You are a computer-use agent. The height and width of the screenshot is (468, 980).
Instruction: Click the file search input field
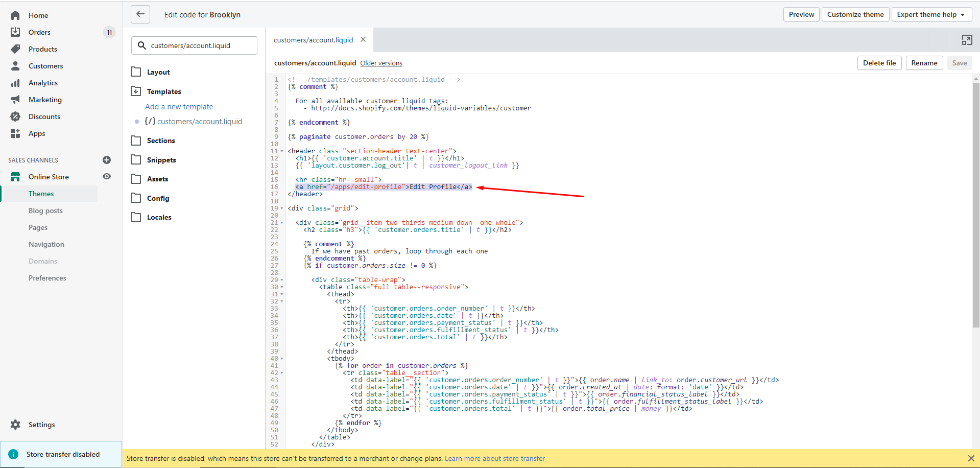pos(195,45)
